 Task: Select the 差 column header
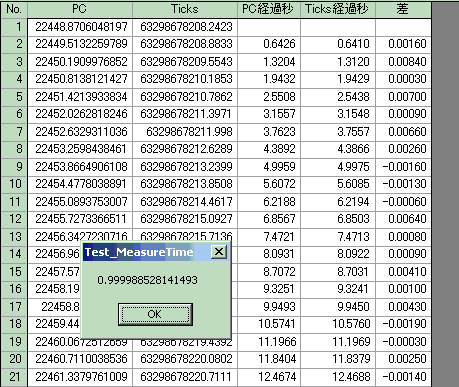(x=403, y=9)
